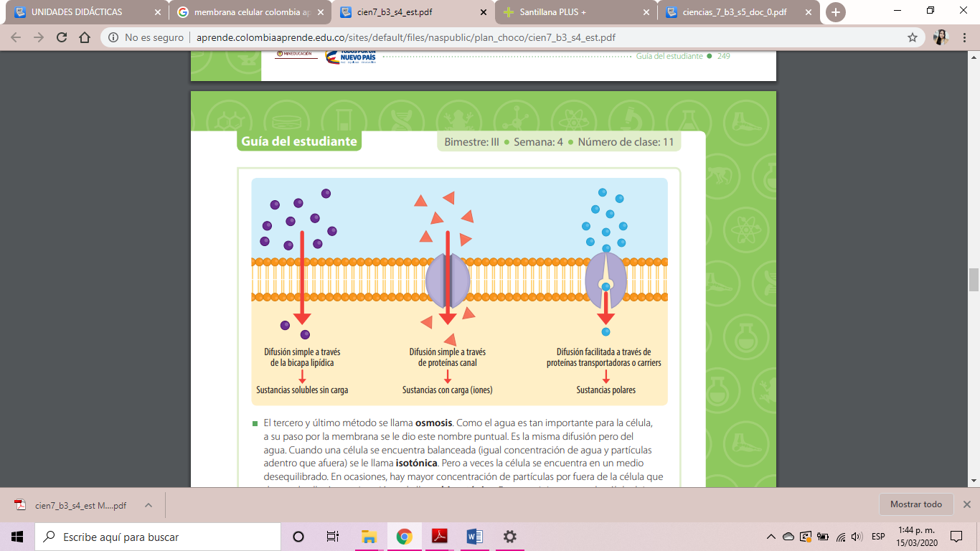Select the cien7_b3_s4_est.pdf tab
This screenshot has height=551, width=980.
pos(413,12)
